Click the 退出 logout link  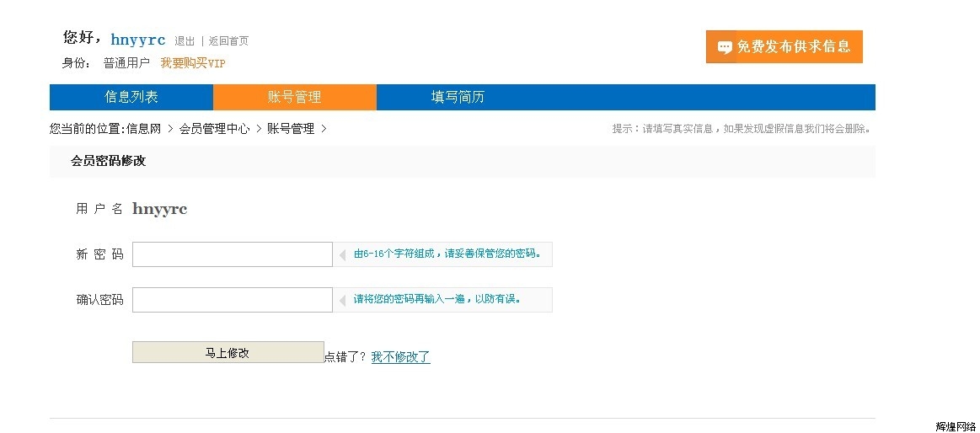[185, 41]
